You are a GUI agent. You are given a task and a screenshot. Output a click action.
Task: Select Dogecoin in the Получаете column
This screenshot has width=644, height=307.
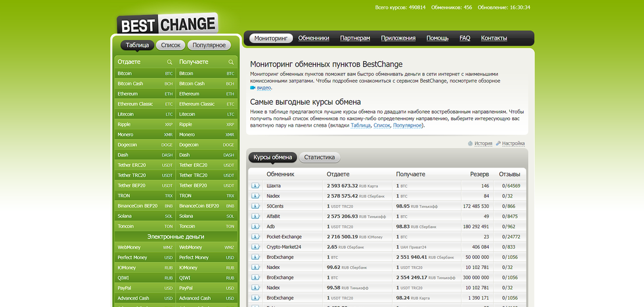(x=207, y=145)
